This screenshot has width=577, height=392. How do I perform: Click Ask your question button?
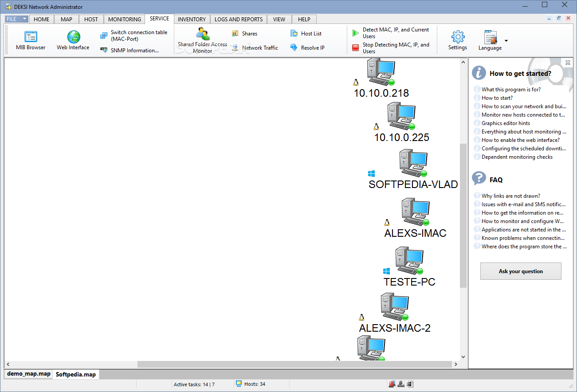pos(521,271)
